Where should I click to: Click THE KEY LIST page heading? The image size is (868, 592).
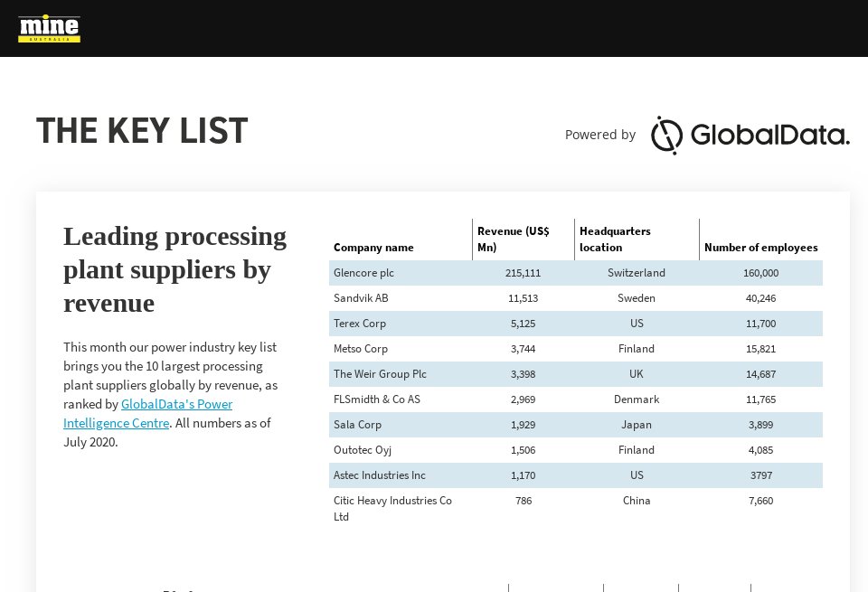point(142,130)
